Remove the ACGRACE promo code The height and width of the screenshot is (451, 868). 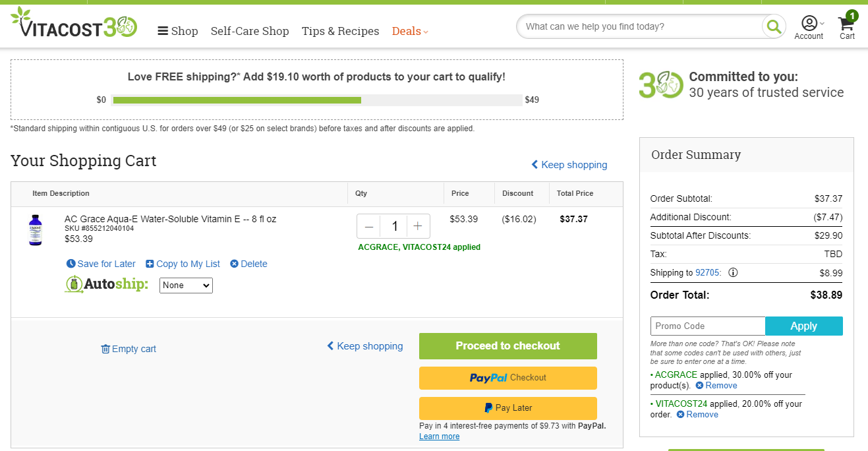[716, 386]
